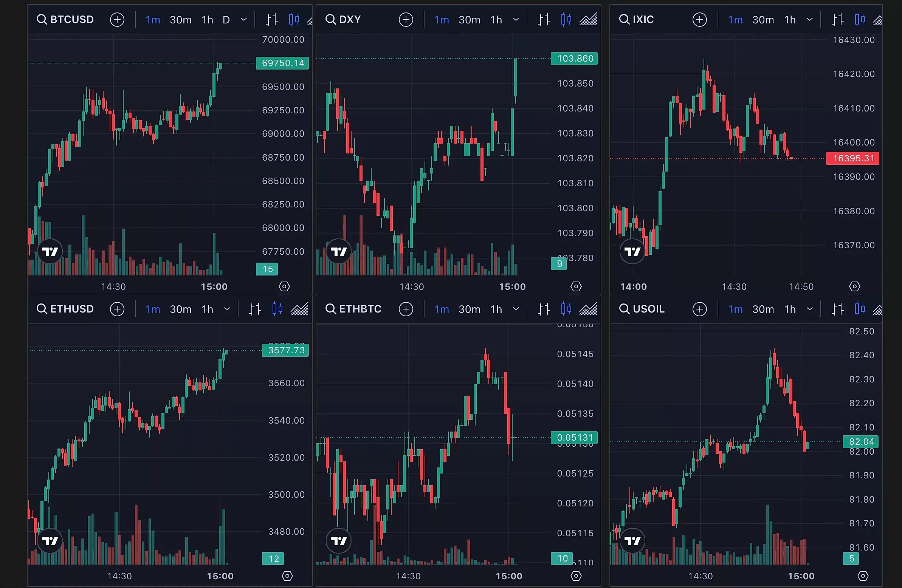This screenshot has width=902, height=588.
Task: Click the TradingView logo in the ETHUSD chart
Action: pyautogui.click(x=50, y=540)
